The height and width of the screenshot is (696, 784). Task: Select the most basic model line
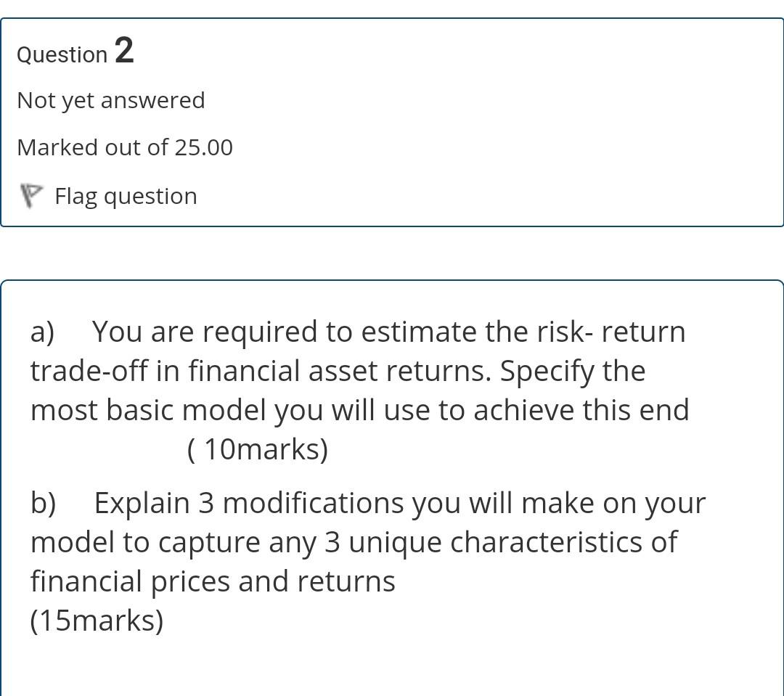tap(360, 410)
